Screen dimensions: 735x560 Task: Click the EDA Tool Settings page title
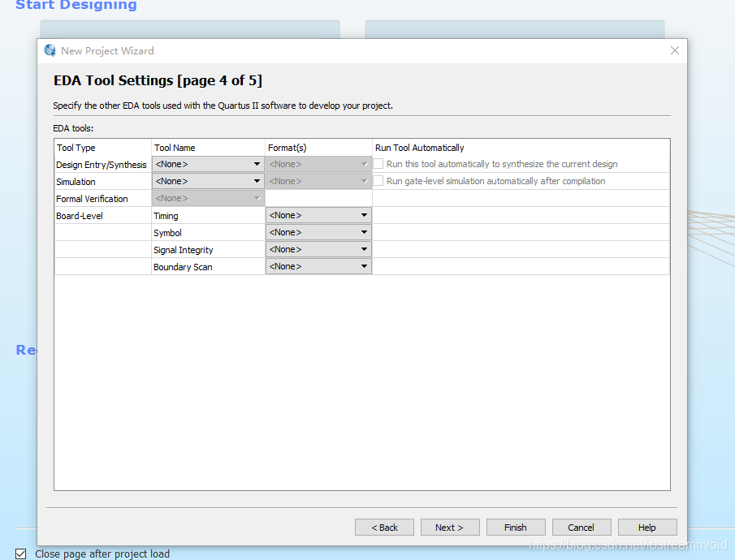(158, 80)
